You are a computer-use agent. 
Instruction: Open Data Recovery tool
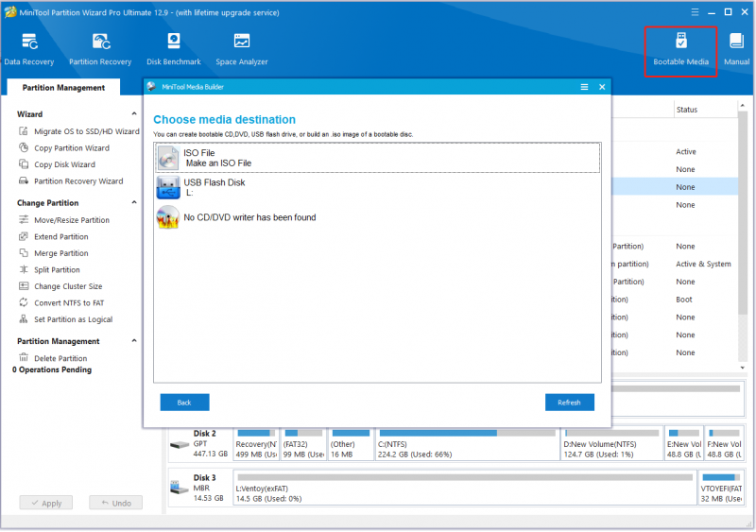pos(29,49)
